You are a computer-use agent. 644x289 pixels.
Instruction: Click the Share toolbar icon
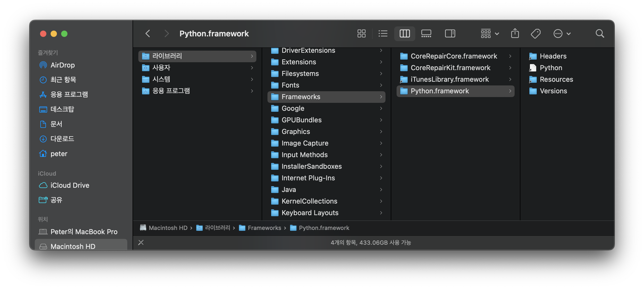coord(515,33)
